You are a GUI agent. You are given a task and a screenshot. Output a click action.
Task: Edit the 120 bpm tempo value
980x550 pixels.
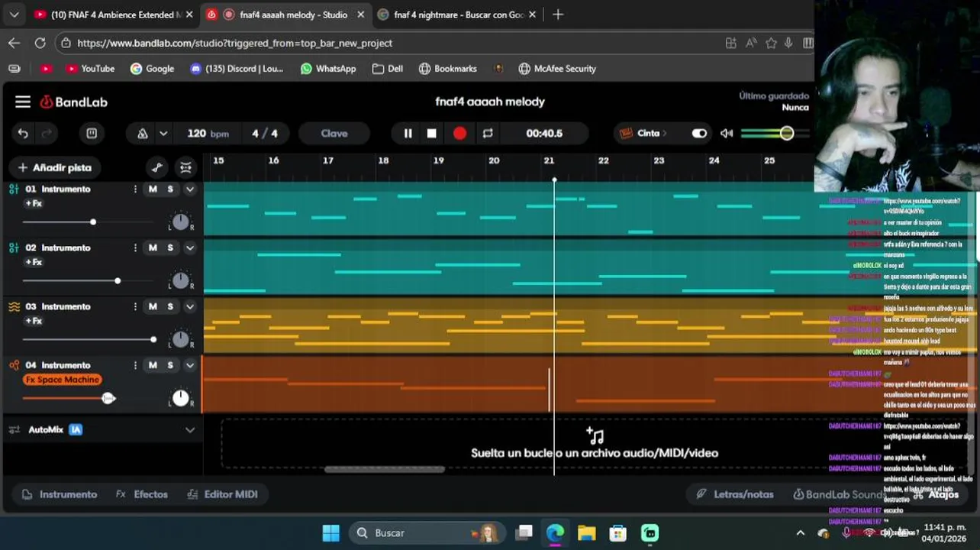(x=208, y=134)
